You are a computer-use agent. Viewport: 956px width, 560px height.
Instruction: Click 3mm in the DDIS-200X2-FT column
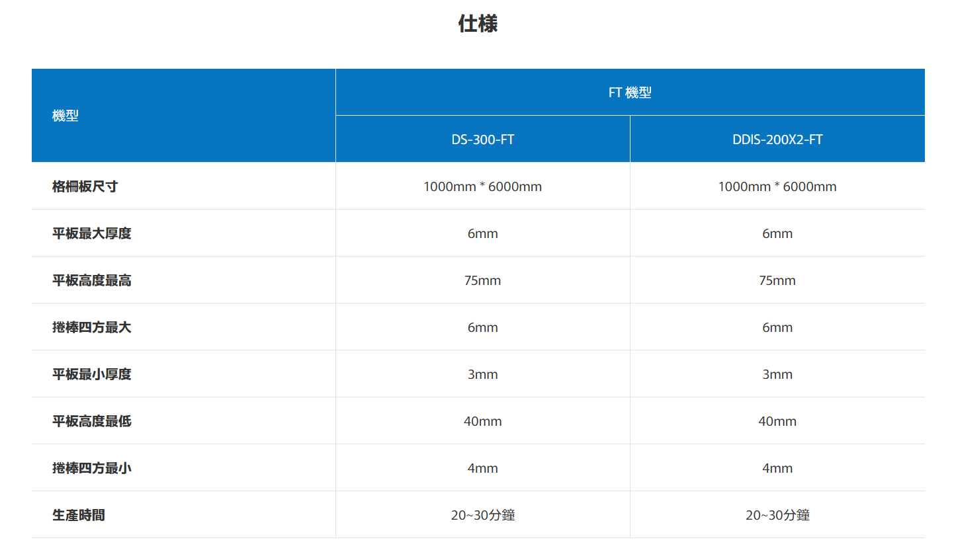coord(777,374)
